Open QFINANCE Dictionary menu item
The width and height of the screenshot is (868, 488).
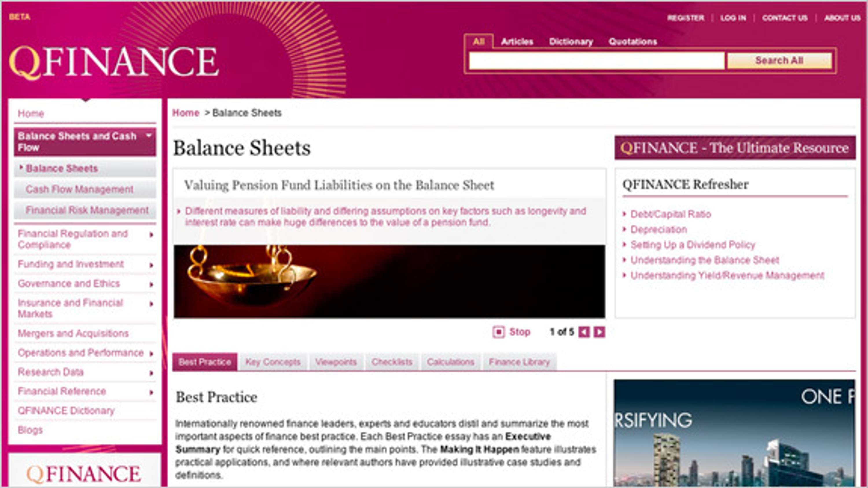(66, 410)
